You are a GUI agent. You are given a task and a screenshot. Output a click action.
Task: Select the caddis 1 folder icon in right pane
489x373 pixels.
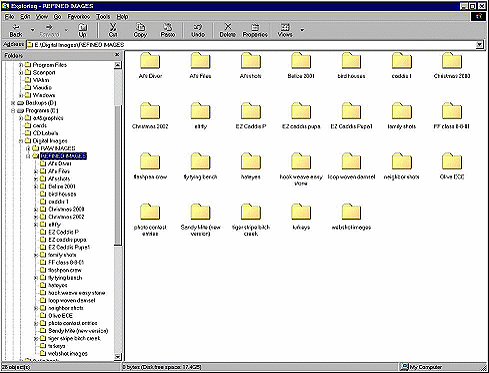[401, 61]
